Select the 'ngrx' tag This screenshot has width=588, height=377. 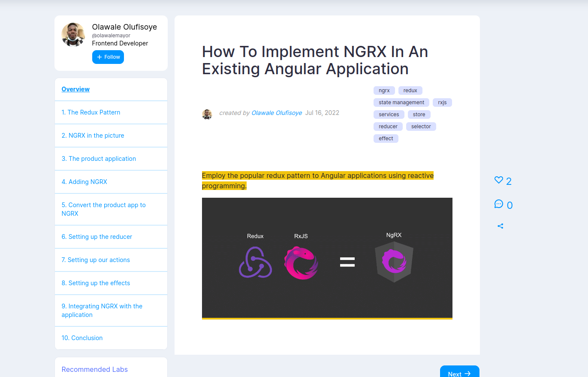click(x=384, y=90)
